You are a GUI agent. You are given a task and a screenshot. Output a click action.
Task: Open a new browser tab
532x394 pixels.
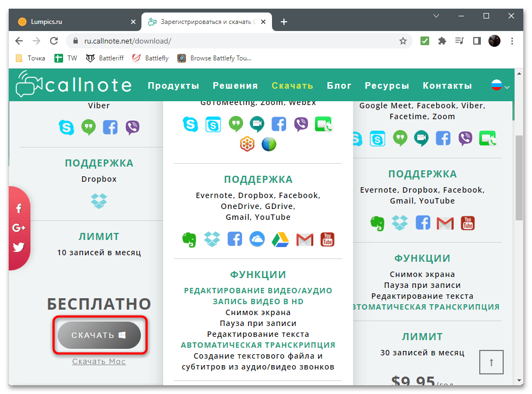pyautogui.click(x=284, y=22)
